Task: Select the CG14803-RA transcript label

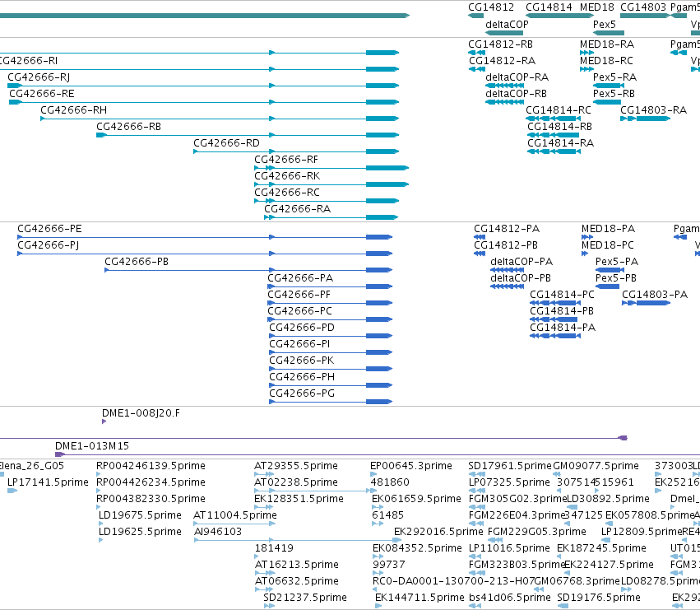Action: (654, 111)
